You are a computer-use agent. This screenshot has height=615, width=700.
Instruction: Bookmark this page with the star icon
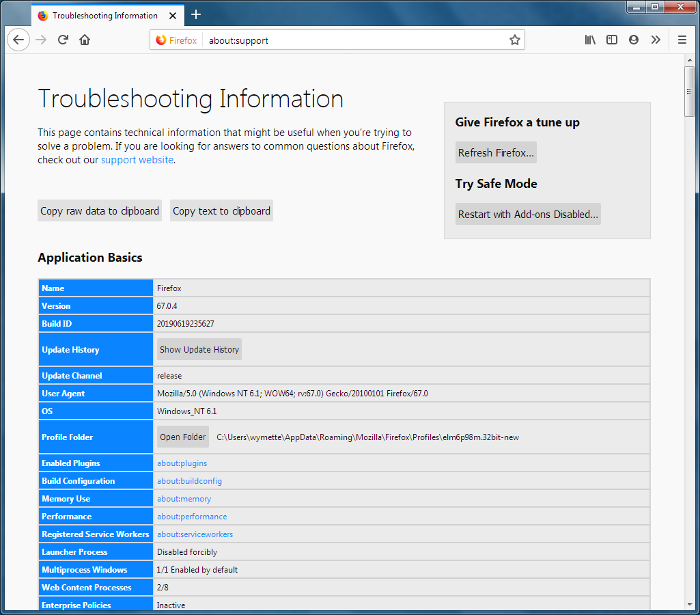(x=514, y=40)
